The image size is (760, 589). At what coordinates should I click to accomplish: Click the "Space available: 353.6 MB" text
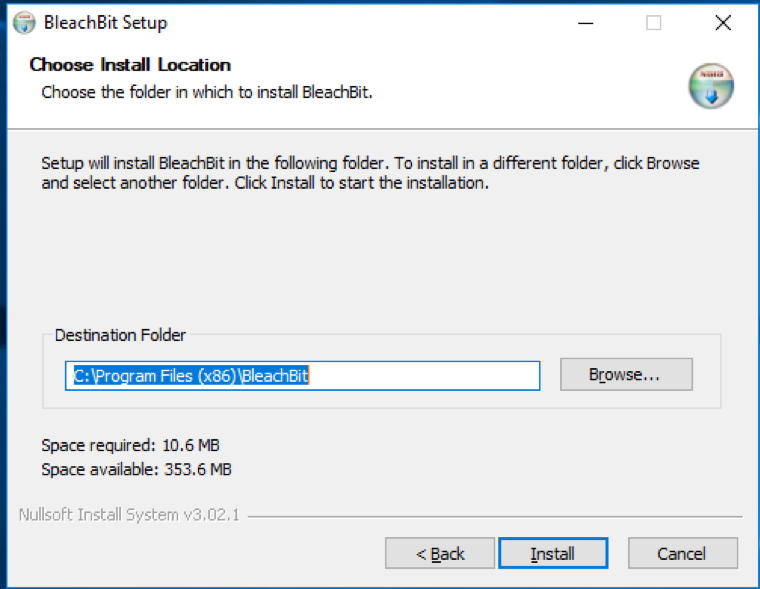coord(136,468)
